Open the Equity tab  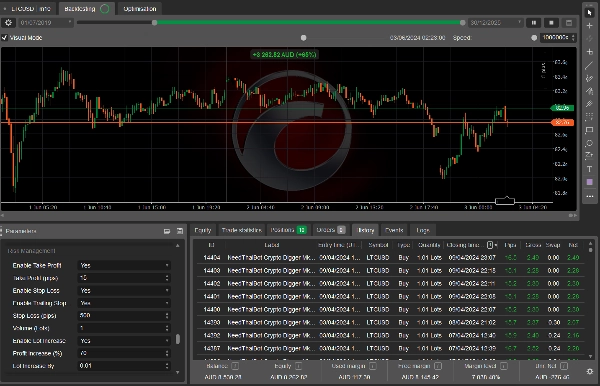203,230
